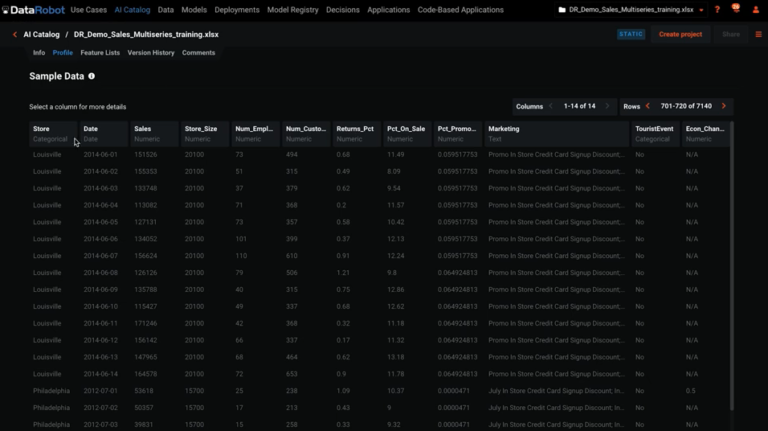Open the help question mark icon
Screen dimensions: 768x431
[717, 10]
